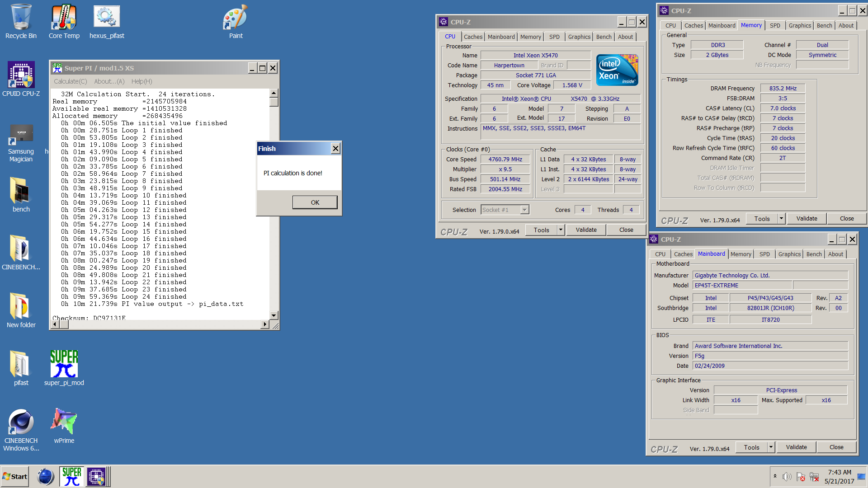Select CPU tab in Memory window
Screen dimensions: 868x488
point(670,25)
